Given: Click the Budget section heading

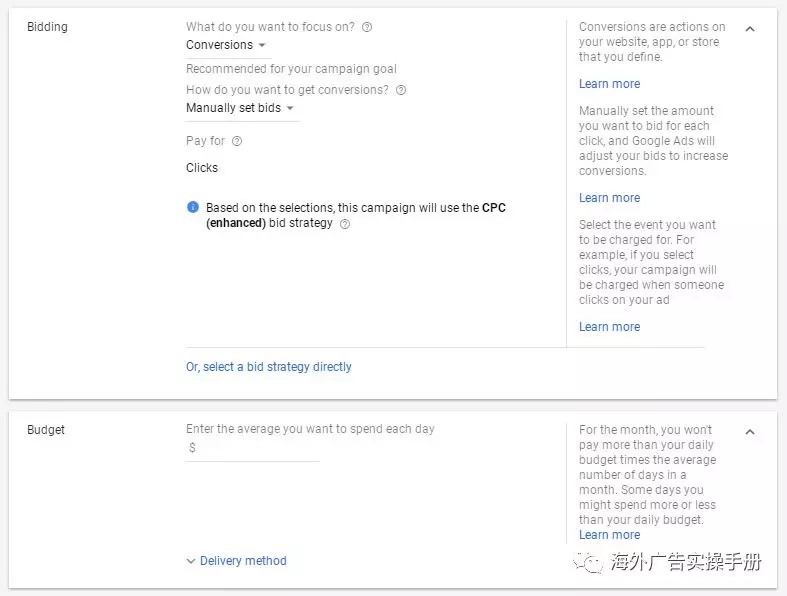Looking at the screenshot, I should pyautogui.click(x=46, y=430).
